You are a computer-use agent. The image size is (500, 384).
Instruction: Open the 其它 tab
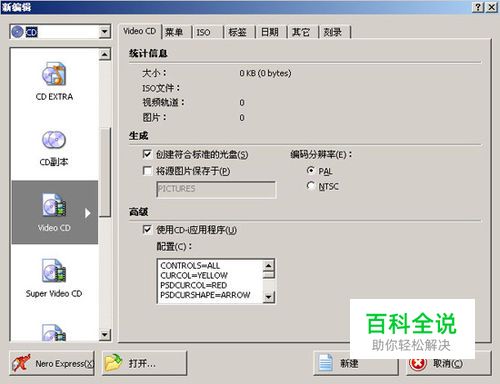pos(302,32)
